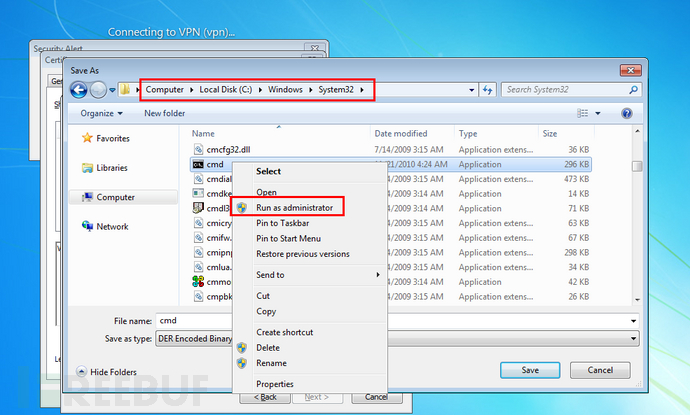Click the Help question mark icon

point(627,113)
